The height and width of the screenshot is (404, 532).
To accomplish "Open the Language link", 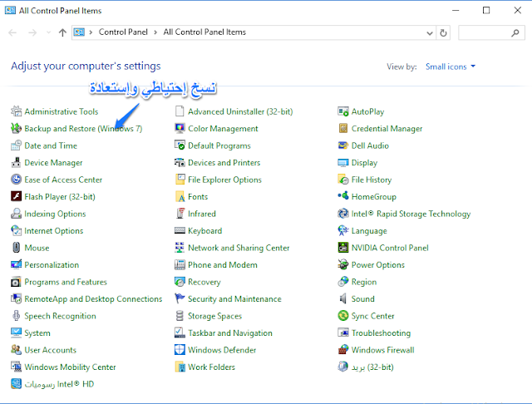I will click(x=369, y=231).
